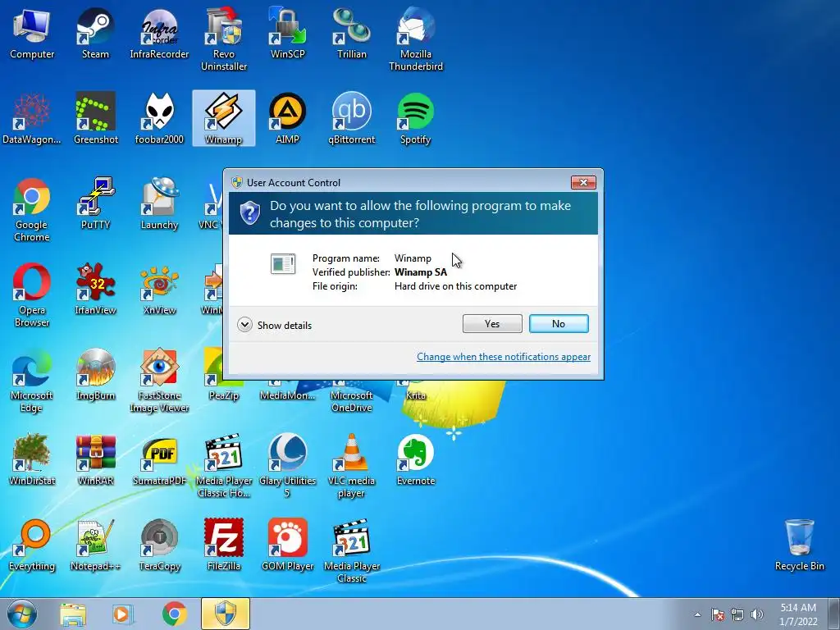The image size is (840, 630).
Task: Click the foobar2000 shortcut
Action: coord(159,119)
